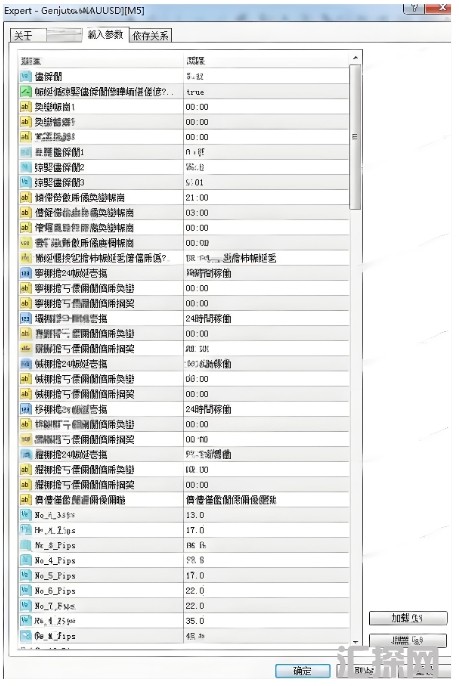The width and height of the screenshot is (459, 686).
Task: Open the true value dropdown
Action: (x=266, y=92)
